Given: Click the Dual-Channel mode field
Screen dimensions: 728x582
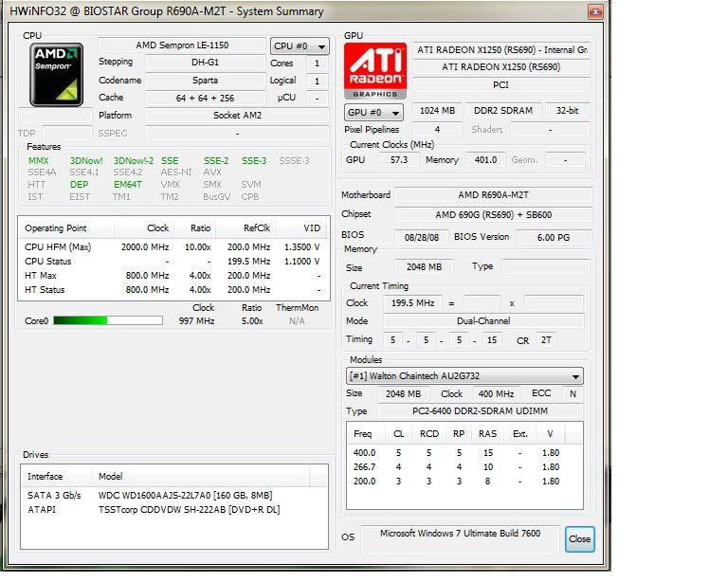Looking at the screenshot, I should coord(483,320).
